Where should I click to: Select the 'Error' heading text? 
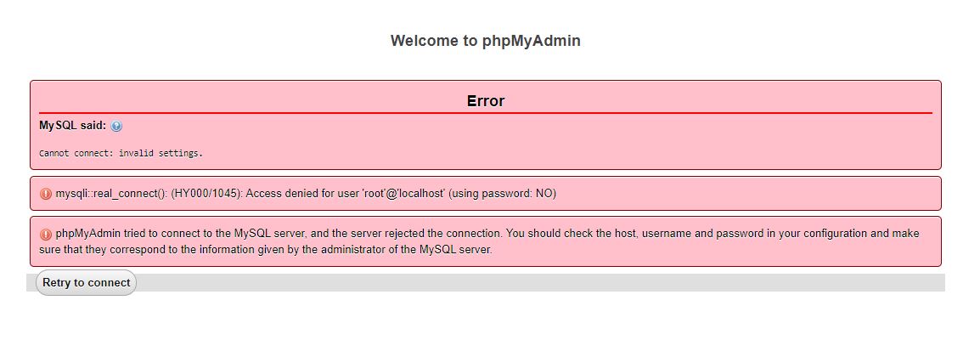(485, 101)
